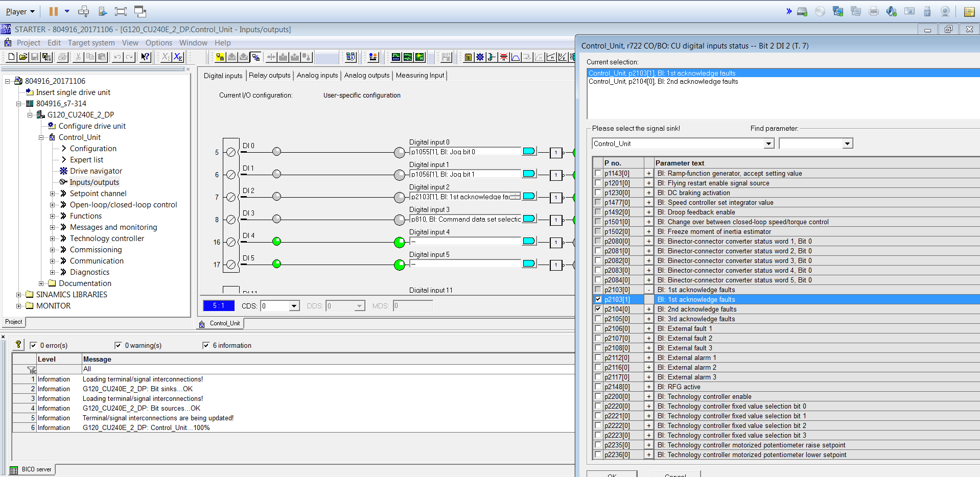Select p2104[0] entry in Current selection list
Viewport: 980px width, 477px height.
663,81
